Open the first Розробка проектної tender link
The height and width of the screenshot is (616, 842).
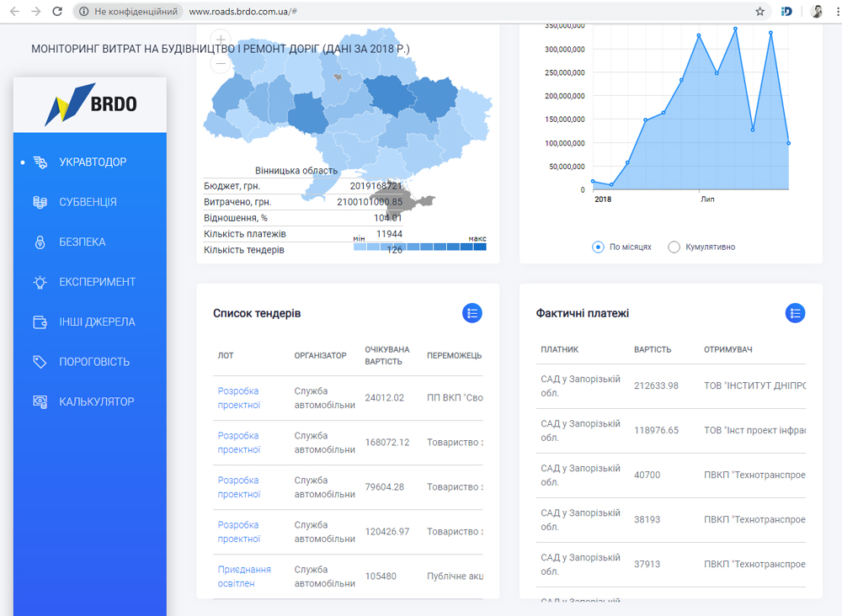pos(238,398)
